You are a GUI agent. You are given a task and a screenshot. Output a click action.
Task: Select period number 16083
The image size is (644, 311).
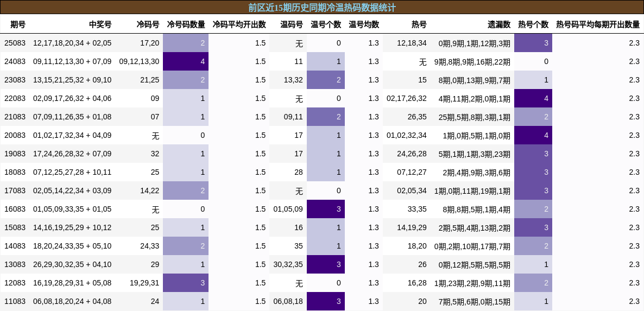15,210
